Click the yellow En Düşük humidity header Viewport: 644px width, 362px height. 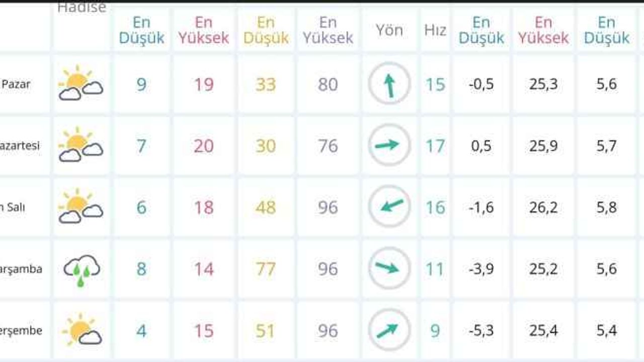tap(266, 30)
